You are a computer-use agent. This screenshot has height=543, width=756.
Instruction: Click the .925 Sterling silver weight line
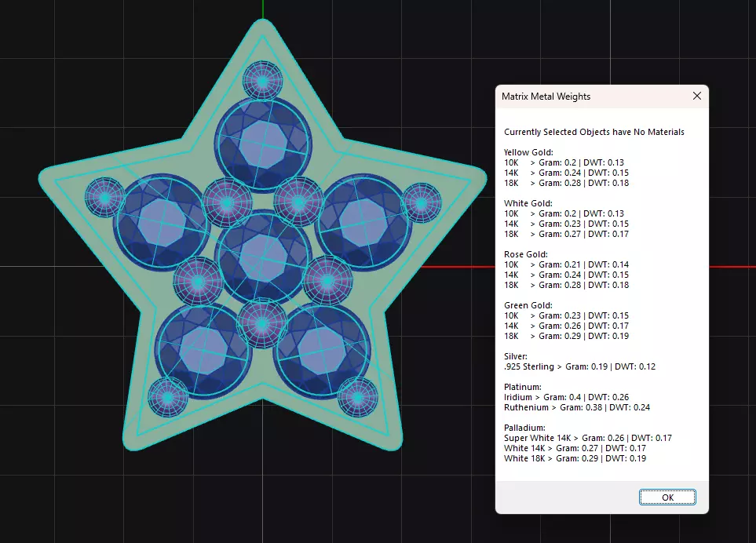[x=579, y=366]
